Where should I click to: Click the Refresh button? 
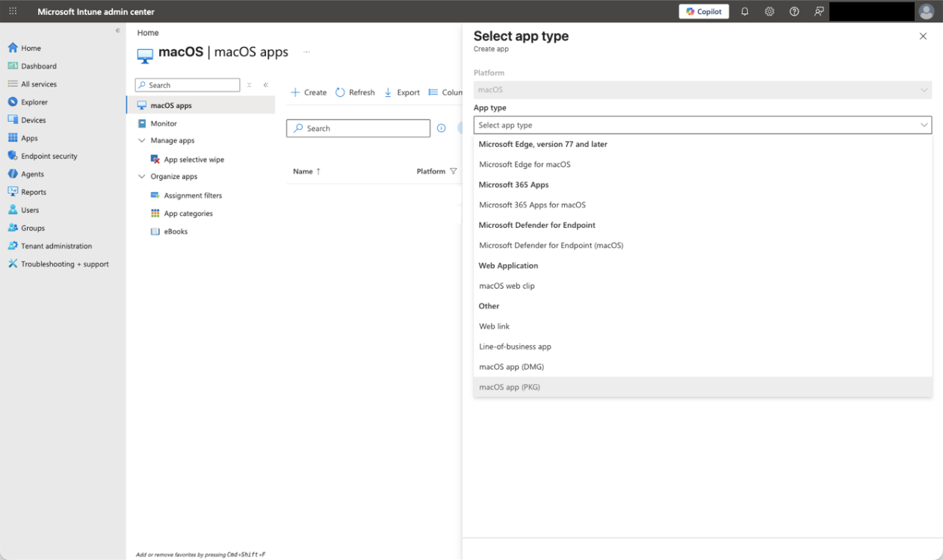pyautogui.click(x=355, y=93)
